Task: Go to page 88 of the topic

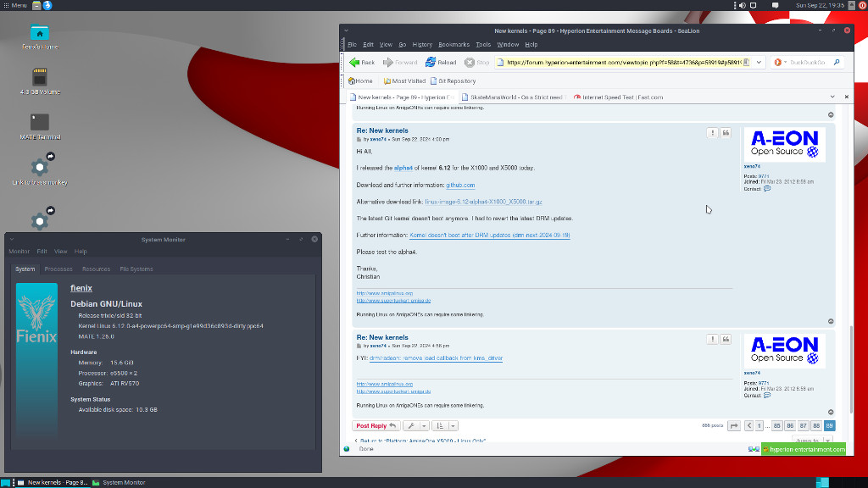Action: pyautogui.click(x=816, y=425)
